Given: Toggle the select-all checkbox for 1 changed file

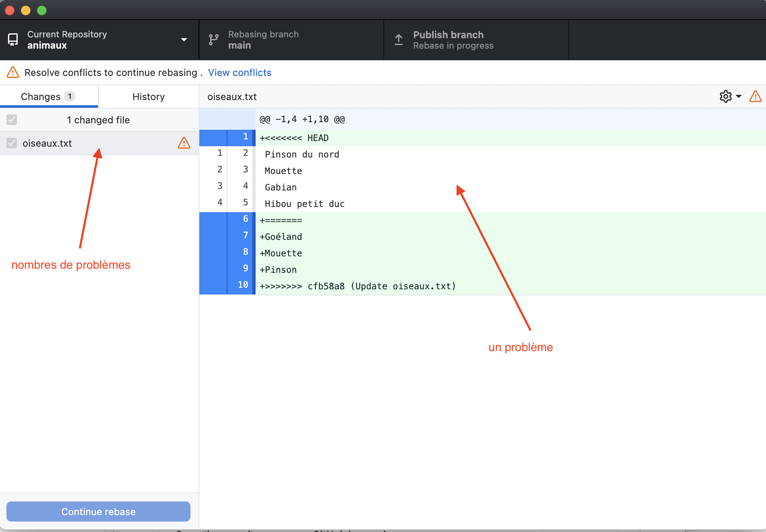Looking at the screenshot, I should pyautogui.click(x=12, y=120).
